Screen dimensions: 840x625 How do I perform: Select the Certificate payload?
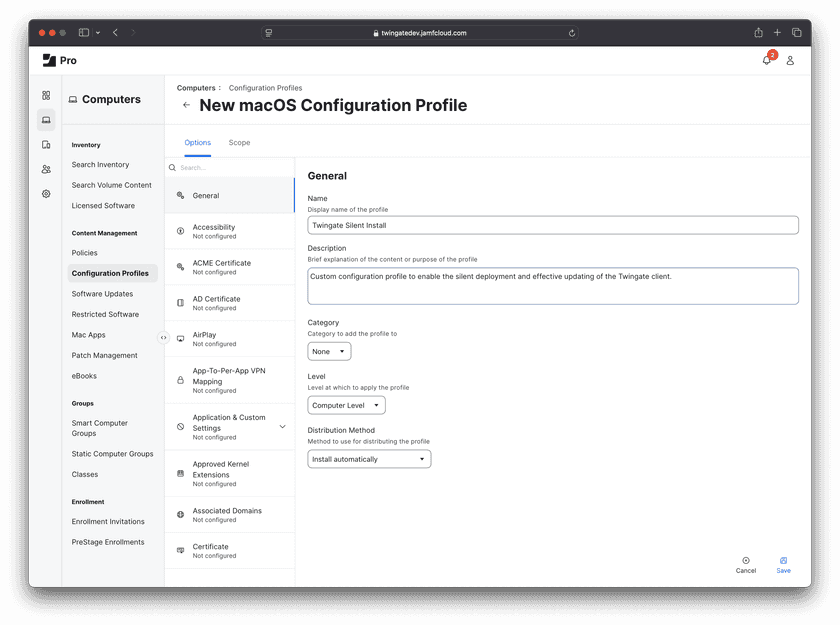tap(229, 551)
